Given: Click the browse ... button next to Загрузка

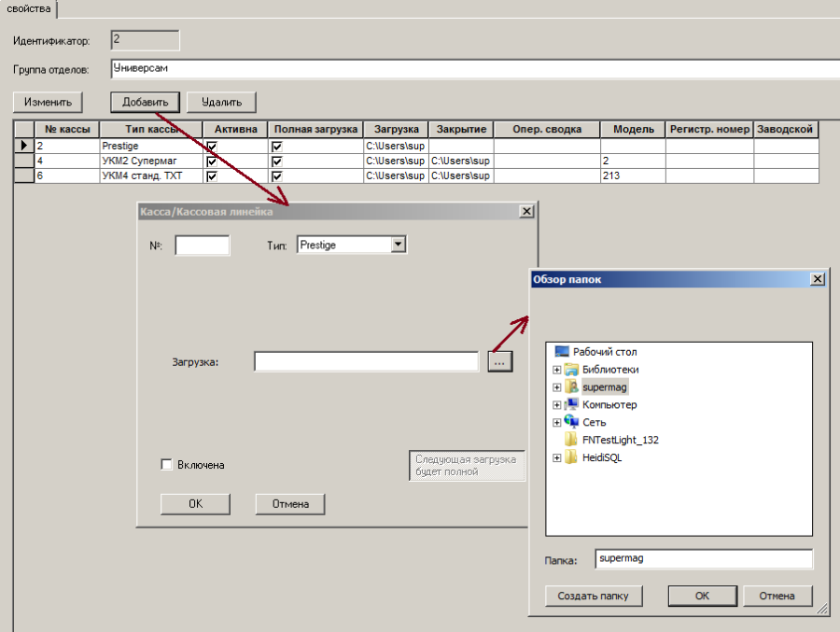Looking at the screenshot, I should [500, 362].
